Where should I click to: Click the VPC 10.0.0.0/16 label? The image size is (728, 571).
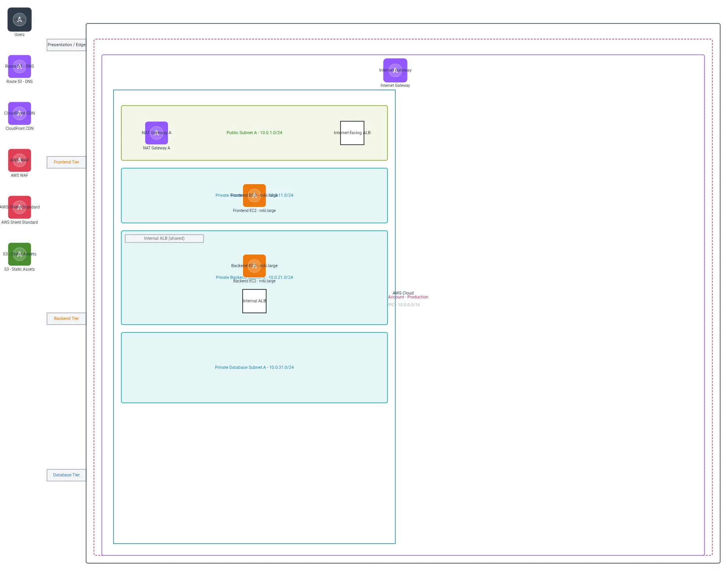point(404,305)
